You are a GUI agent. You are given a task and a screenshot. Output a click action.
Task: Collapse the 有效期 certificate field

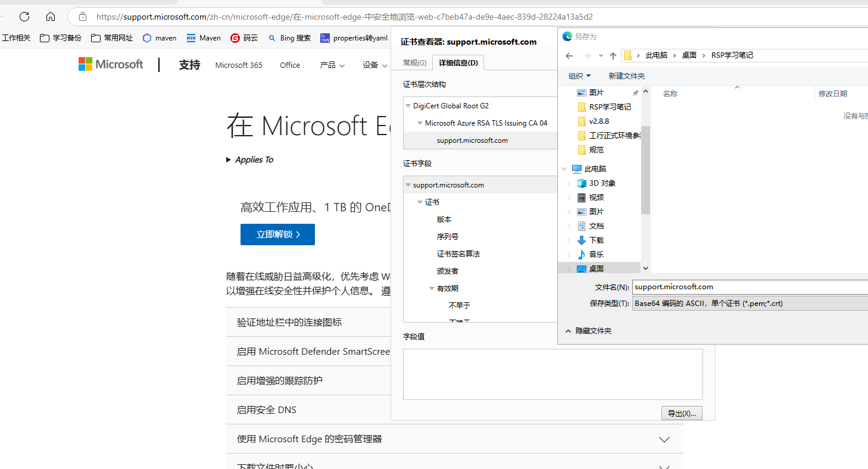click(432, 289)
